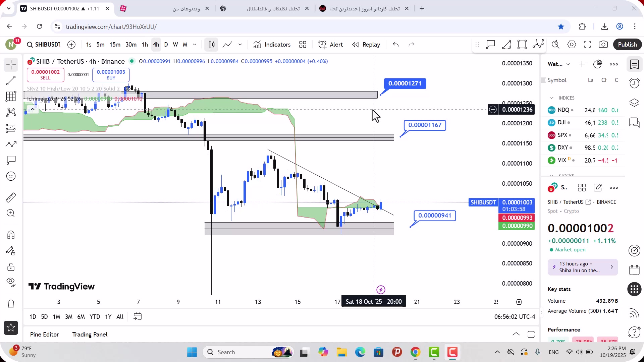Click the add symbol compare plus button
The image size is (644, 362).
point(71,45)
